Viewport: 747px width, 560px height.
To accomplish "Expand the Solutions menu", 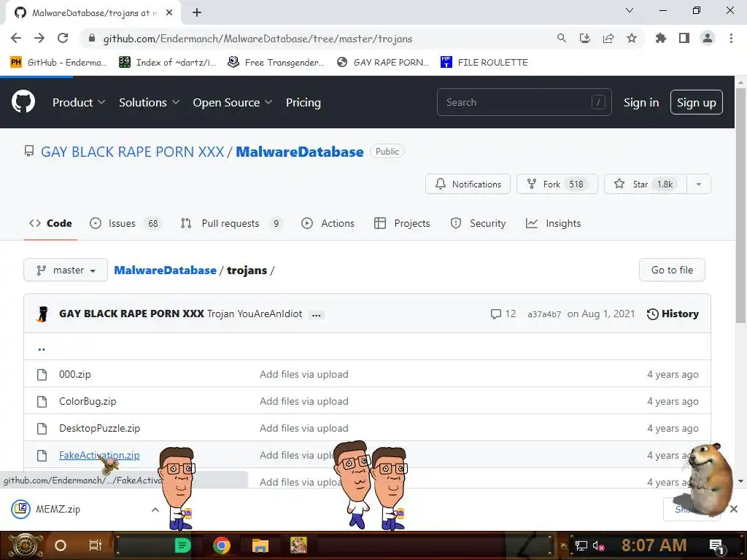I will coord(149,102).
